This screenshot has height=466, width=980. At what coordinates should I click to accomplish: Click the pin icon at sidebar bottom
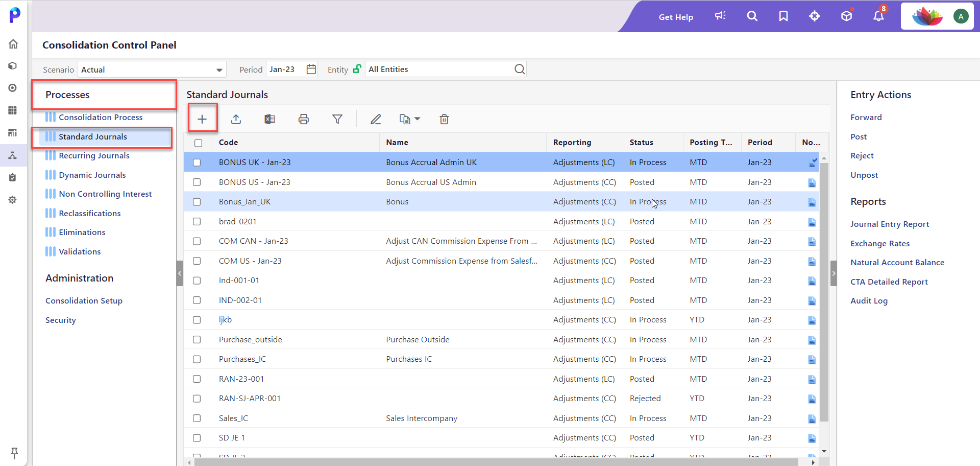(x=14, y=453)
